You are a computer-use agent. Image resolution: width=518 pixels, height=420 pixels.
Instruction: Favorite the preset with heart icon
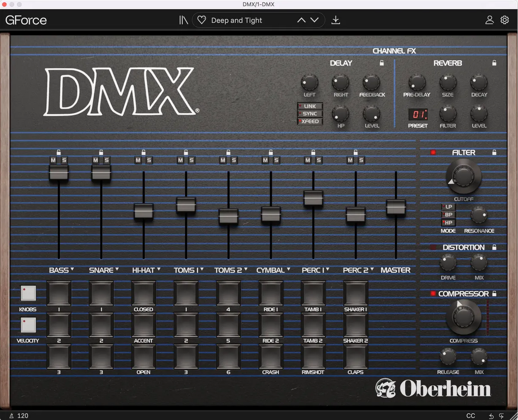tap(202, 20)
